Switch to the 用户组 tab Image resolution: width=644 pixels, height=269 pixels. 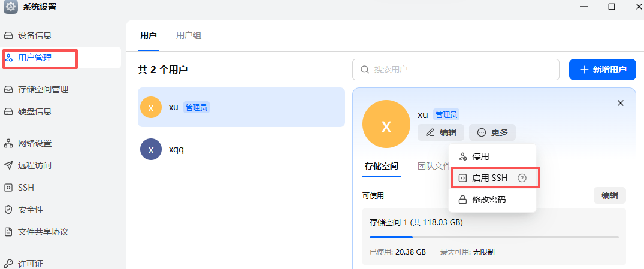pos(189,35)
